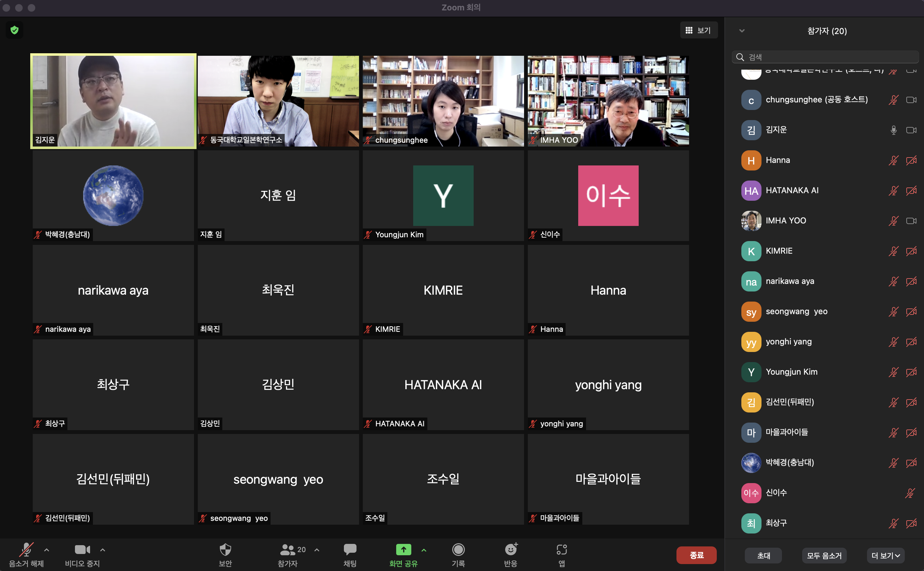Screen dimensions: 924x571
Task: Toggle 김지운's camera in participants list
Action: [911, 130]
